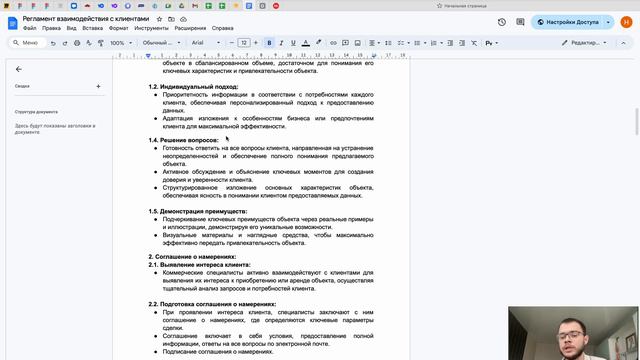Click the vertical scrollbar thumb
The height and width of the screenshot is (360, 640).
637,122
